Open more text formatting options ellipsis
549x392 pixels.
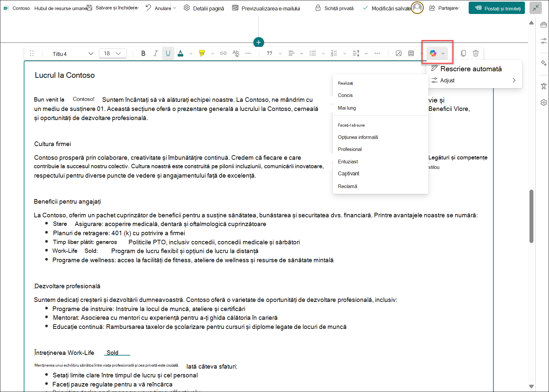(248, 53)
